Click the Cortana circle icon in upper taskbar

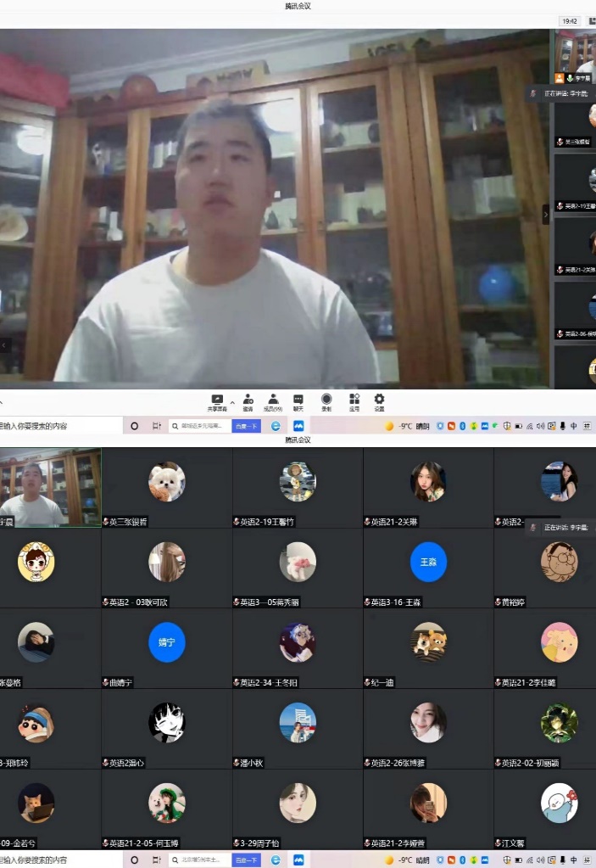134,426
